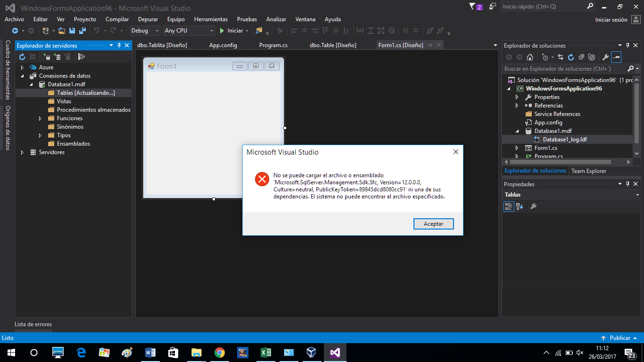This screenshot has width=644, height=362.
Task: Open the Herramientas menu
Action: pos(211,19)
